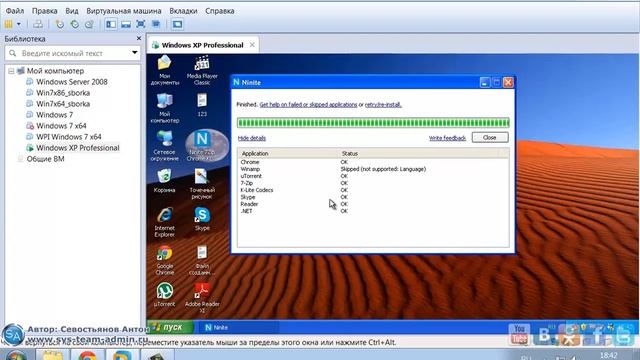
Task: Click the Ninite title bar icon
Action: point(236,82)
